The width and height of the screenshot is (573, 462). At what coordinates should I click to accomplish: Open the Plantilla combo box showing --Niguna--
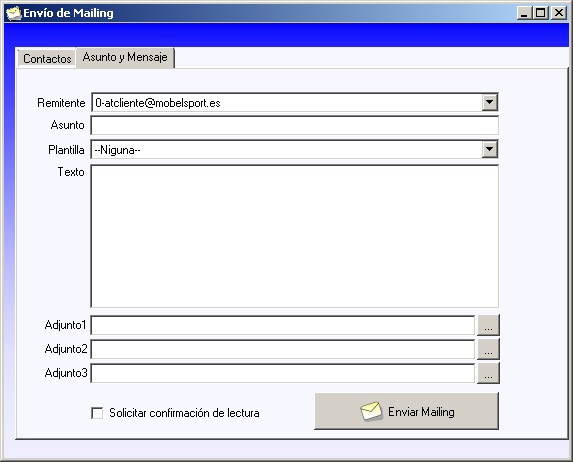coord(295,149)
